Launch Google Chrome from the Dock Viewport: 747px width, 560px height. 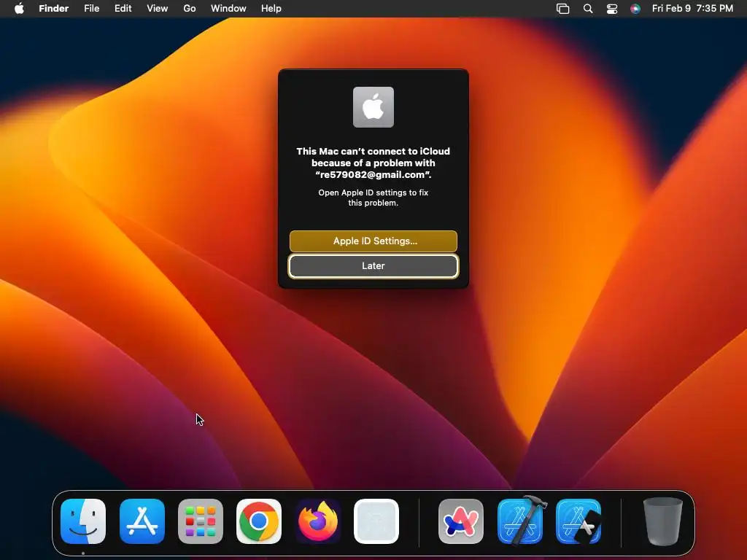(x=259, y=521)
